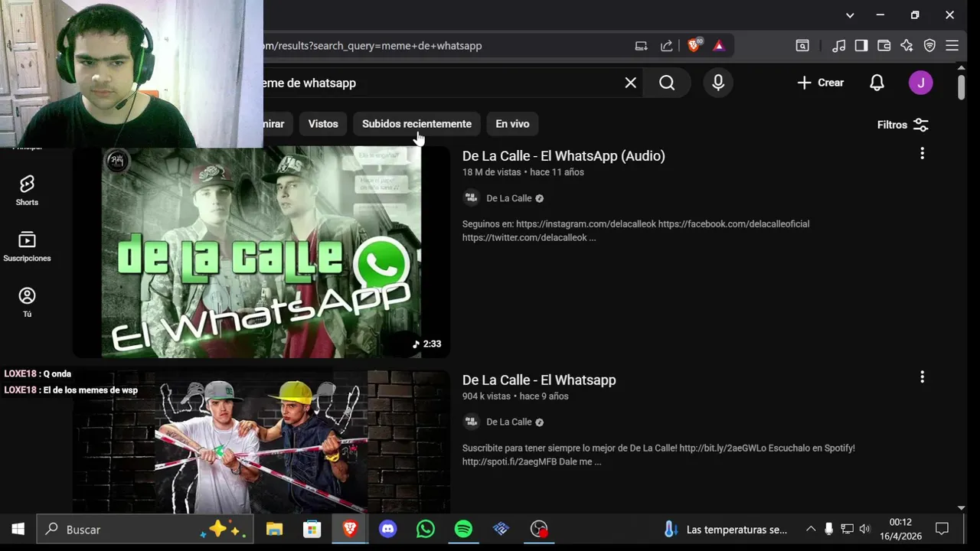Toggle the Brave sidebar panel icon
Image resolution: width=980 pixels, height=551 pixels.
(x=861, y=46)
